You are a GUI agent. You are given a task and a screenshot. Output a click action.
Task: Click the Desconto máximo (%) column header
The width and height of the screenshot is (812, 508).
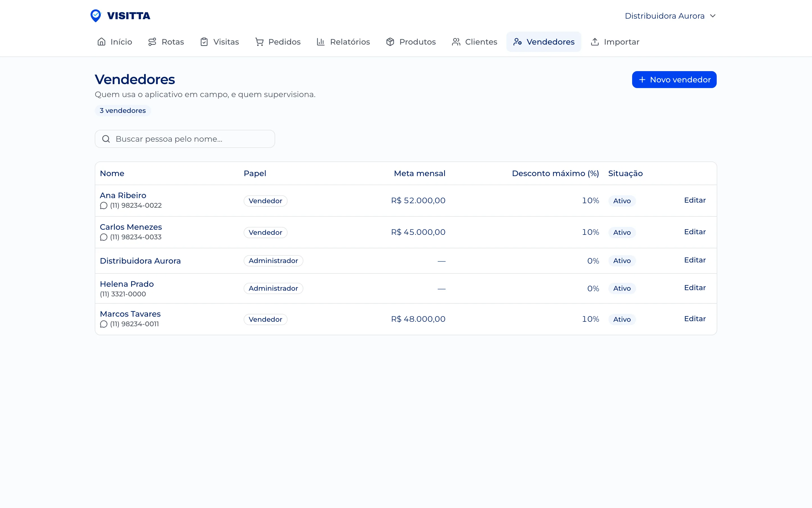pyautogui.click(x=555, y=173)
